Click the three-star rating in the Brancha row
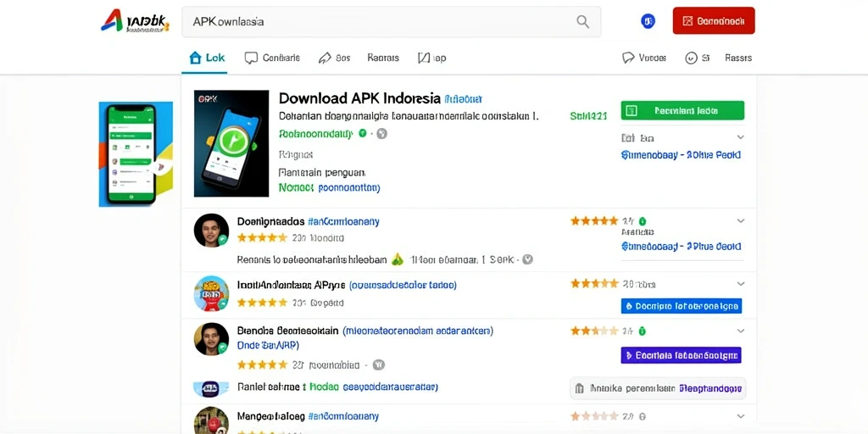 click(594, 331)
